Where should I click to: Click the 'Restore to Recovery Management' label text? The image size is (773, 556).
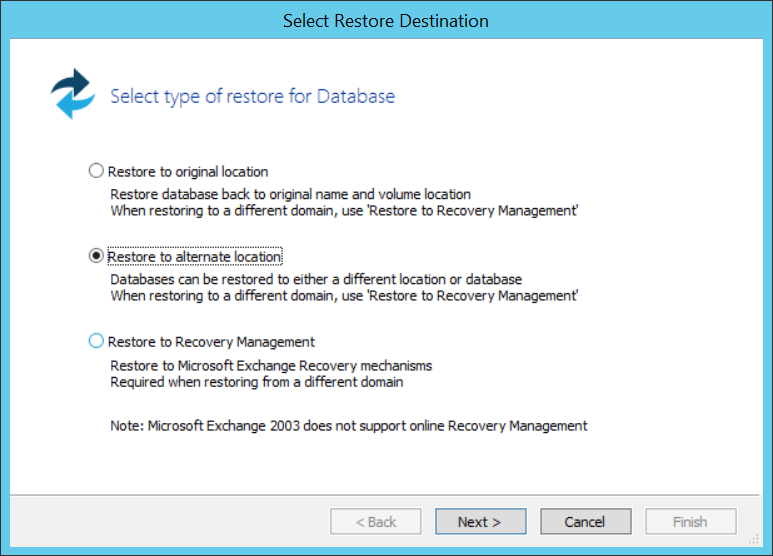pos(211,342)
